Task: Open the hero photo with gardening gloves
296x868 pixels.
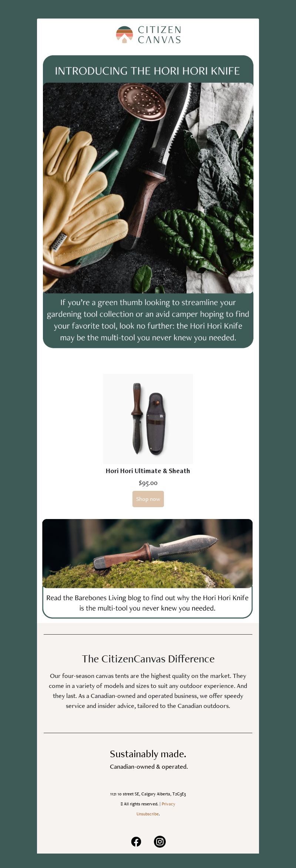Action: point(148,188)
